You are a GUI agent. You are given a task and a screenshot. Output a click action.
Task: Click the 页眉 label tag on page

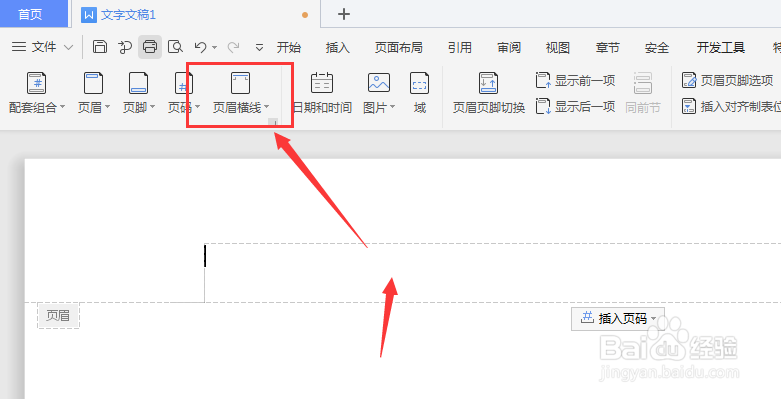point(58,315)
